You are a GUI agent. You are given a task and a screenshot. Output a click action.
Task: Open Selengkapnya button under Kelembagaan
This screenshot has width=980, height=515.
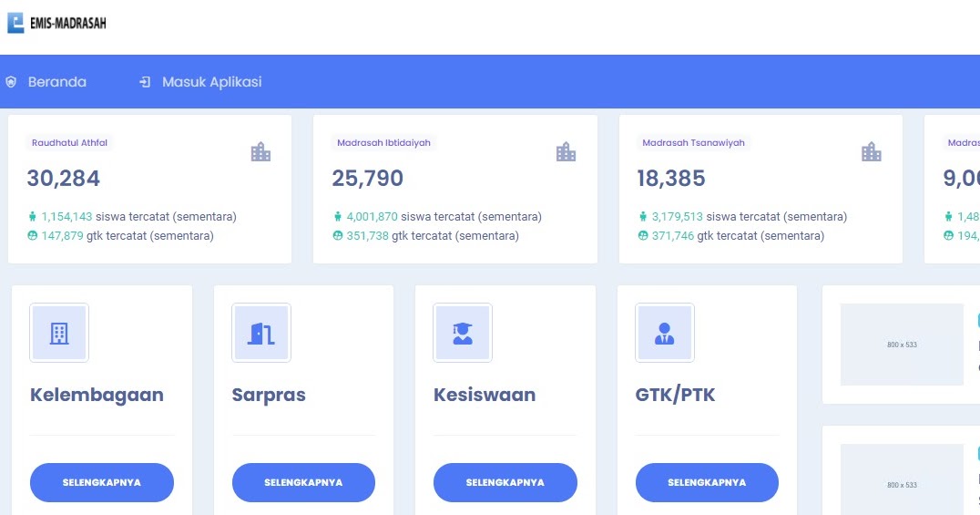pyautogui.click(x=102, y=482)
